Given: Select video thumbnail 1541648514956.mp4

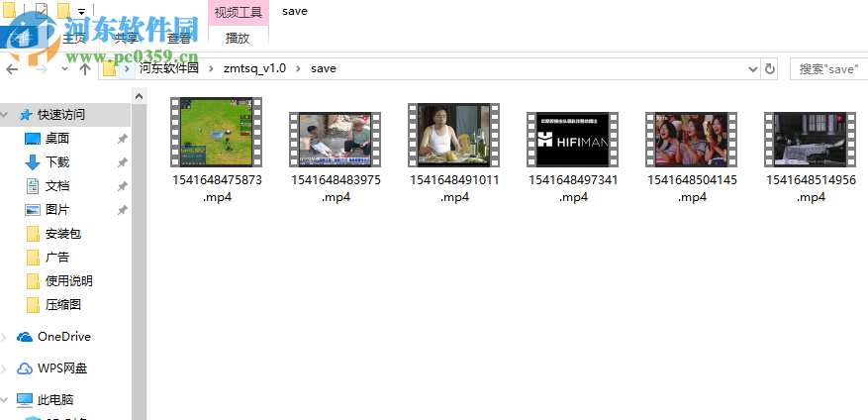Looking at the screenshot, I should click(x=811, y=140).
